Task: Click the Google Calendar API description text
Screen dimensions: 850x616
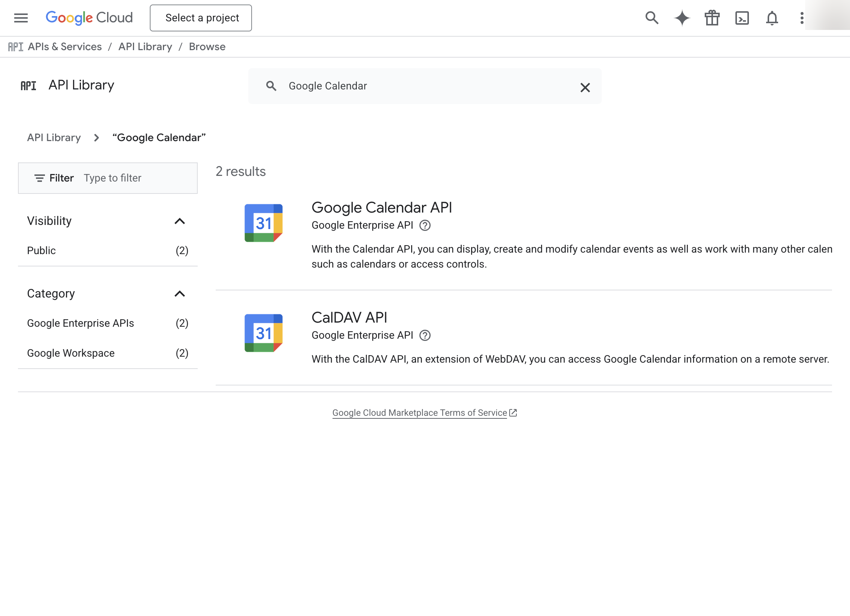Action: tap(572, 257)
